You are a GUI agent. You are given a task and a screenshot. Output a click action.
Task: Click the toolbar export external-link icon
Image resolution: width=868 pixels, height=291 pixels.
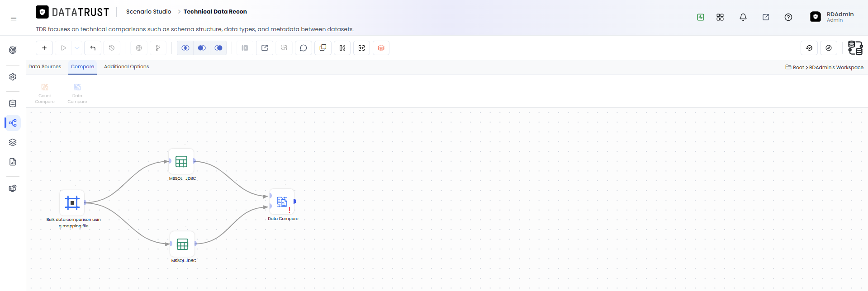[x=265, y=48]
